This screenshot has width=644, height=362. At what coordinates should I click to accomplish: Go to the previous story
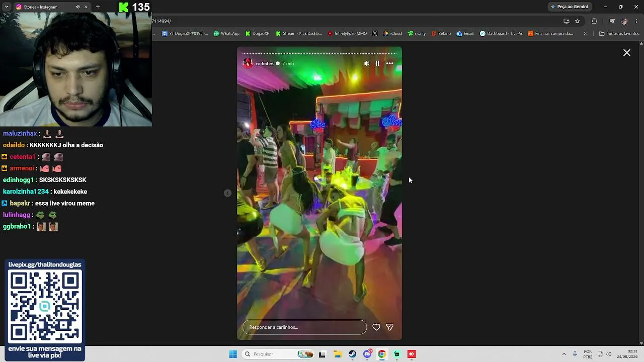pyautogui.click(x=227, y=193)
